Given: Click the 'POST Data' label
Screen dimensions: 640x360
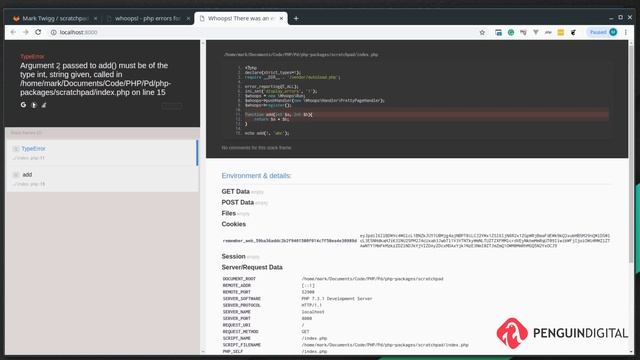Looking at the screenshot, I should [238, 202].
